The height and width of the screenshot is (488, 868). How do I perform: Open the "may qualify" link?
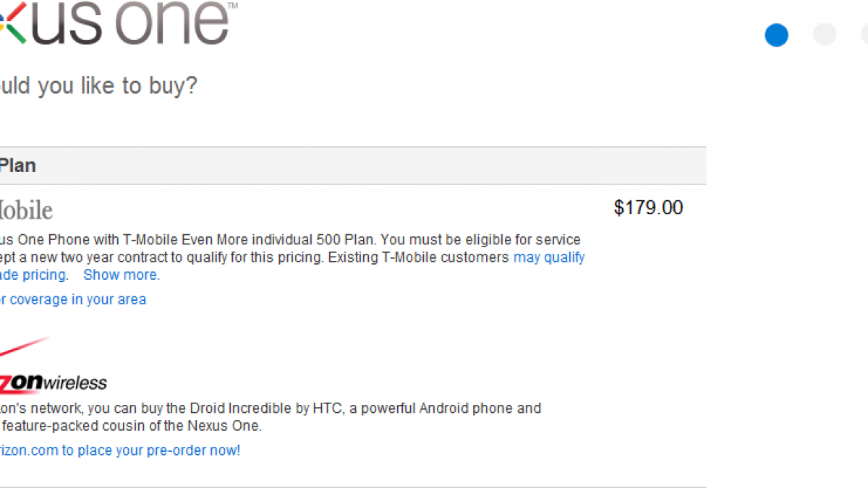coord(549,257)
